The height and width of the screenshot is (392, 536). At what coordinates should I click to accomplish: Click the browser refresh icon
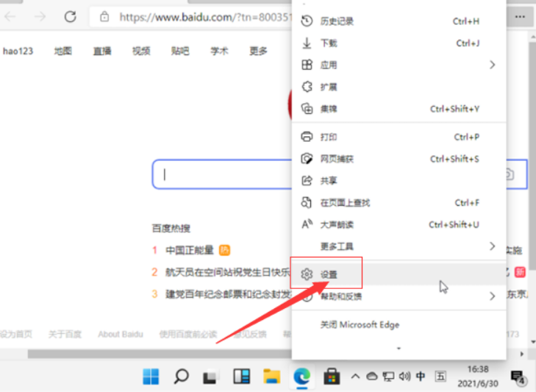pyautogui.click(x=70, y=16)
